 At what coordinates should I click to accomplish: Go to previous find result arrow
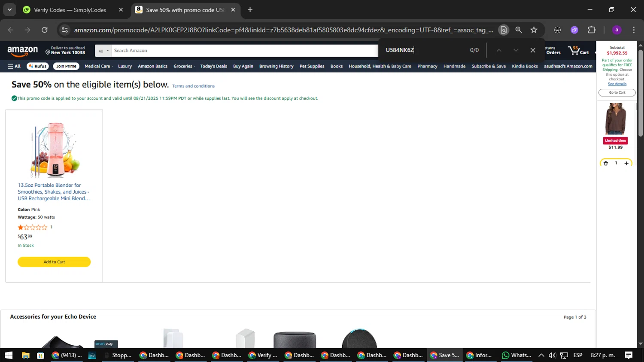tap(499, 50)
